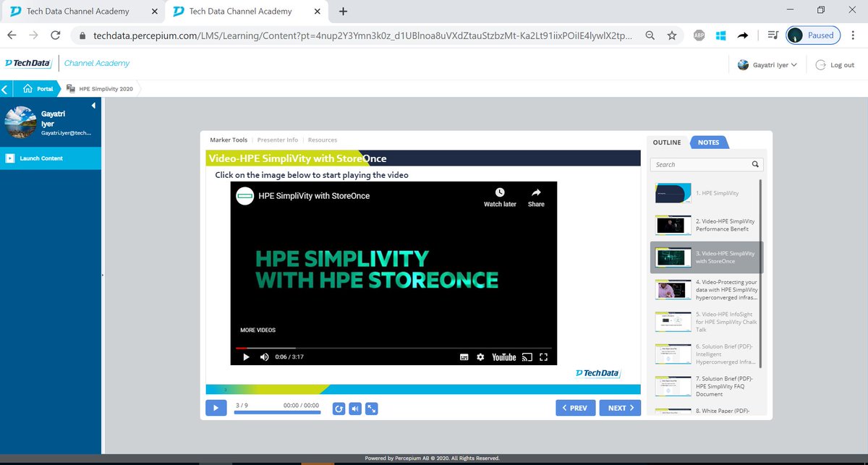Image resolution: width=868 pixels, height=465 pixels.
Task: Click Log out
Action: coord(835,65)
